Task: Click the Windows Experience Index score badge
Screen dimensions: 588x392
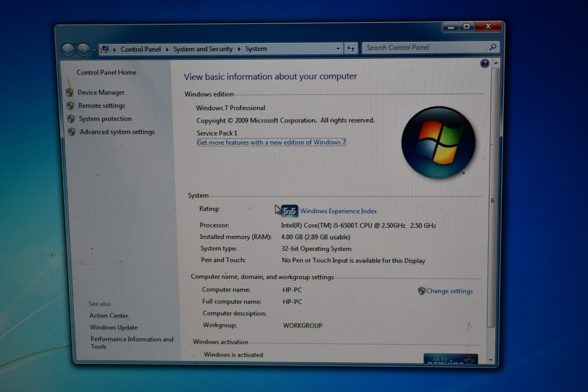Action: pyautogui.click(x=290, y=210)
